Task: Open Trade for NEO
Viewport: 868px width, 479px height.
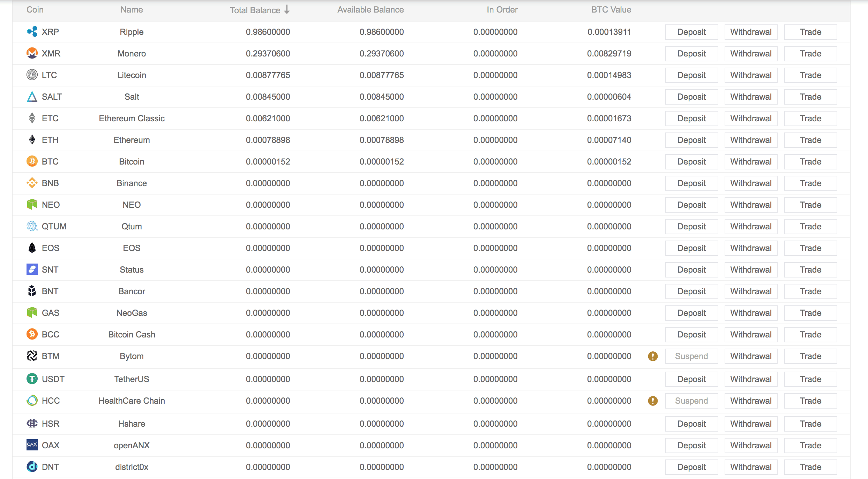Action: pos(811,205)
